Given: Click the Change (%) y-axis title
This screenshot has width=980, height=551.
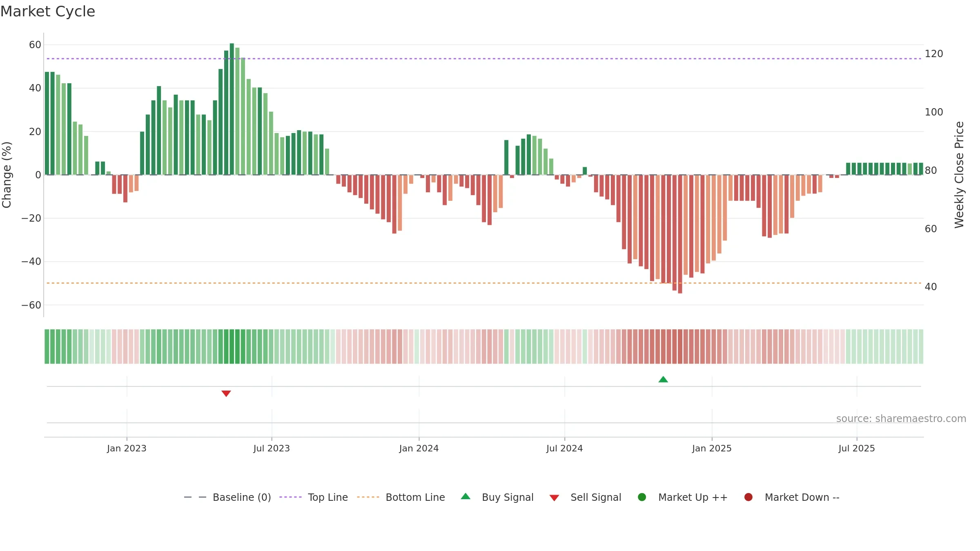Looking at the screenshot, I should click(7, 175).
